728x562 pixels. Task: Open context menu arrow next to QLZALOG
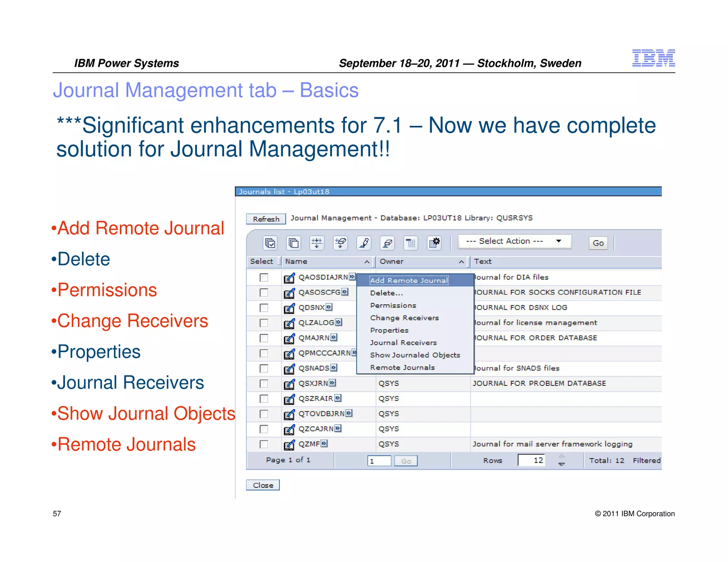click(338, 322)
